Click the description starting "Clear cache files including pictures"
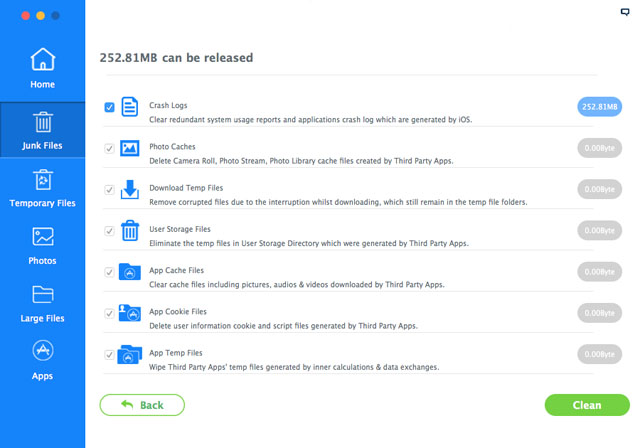The width and height of the screenshot is (640, 448). click(x=297, y=284)
